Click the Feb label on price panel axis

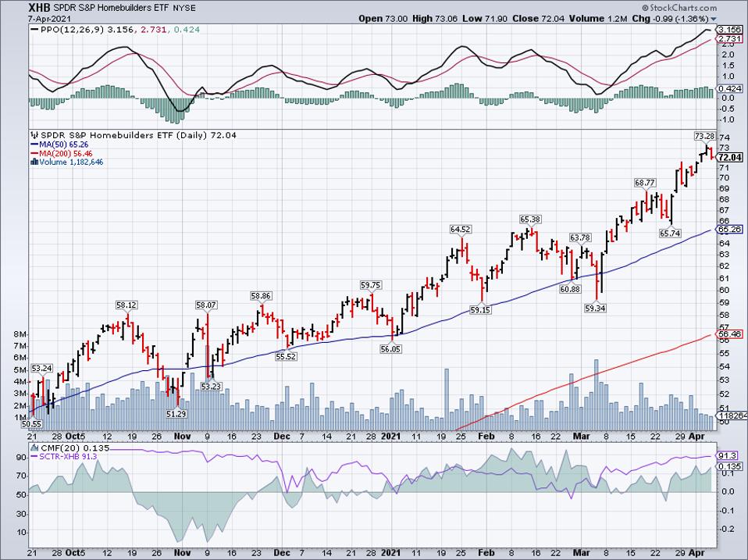click(x=486, y=437)
